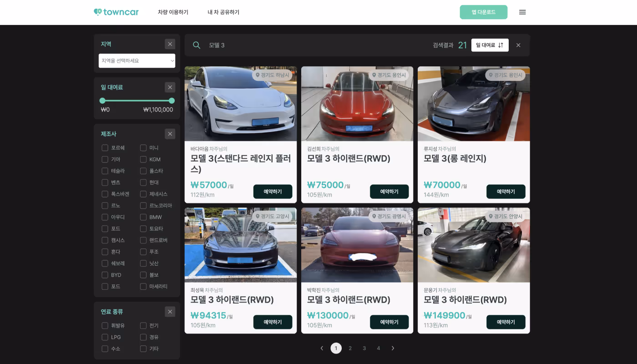Check the 테슬라 manufacturer box

coord(105,171)
